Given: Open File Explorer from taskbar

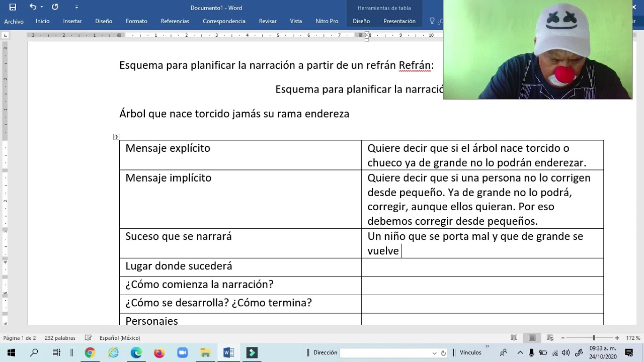Looking at the screenshot, I should (x=205, y=353).
